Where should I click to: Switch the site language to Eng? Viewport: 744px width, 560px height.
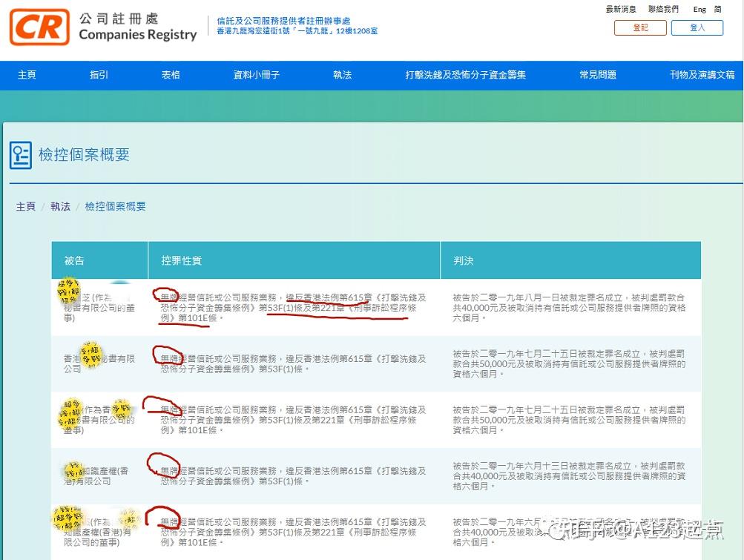point(699,9)
